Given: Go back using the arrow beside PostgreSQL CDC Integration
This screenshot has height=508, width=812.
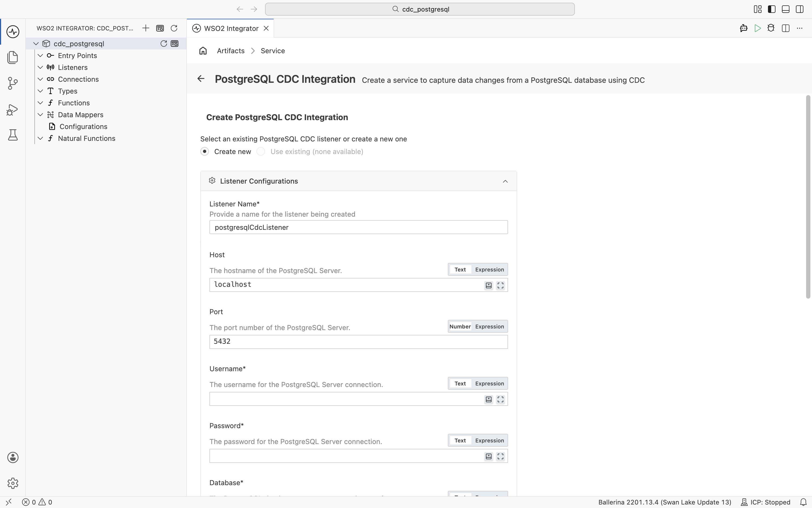Looking at the screenshot, I should (201, 78).
